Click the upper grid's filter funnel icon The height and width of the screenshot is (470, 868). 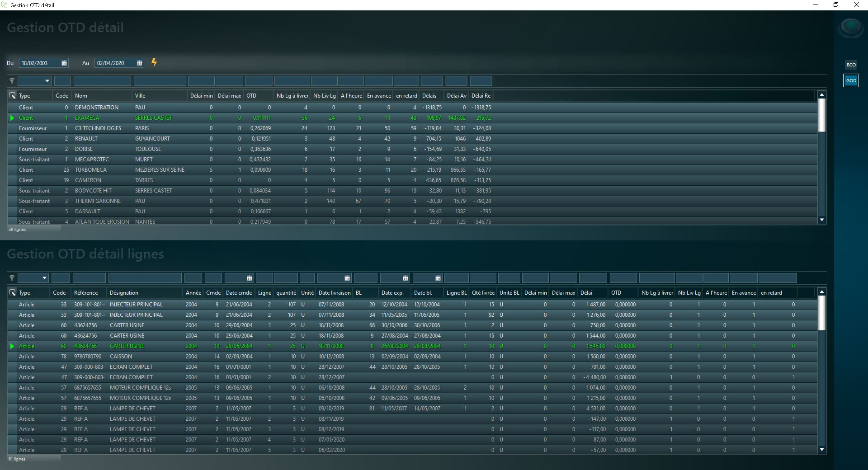click(12, 81)
